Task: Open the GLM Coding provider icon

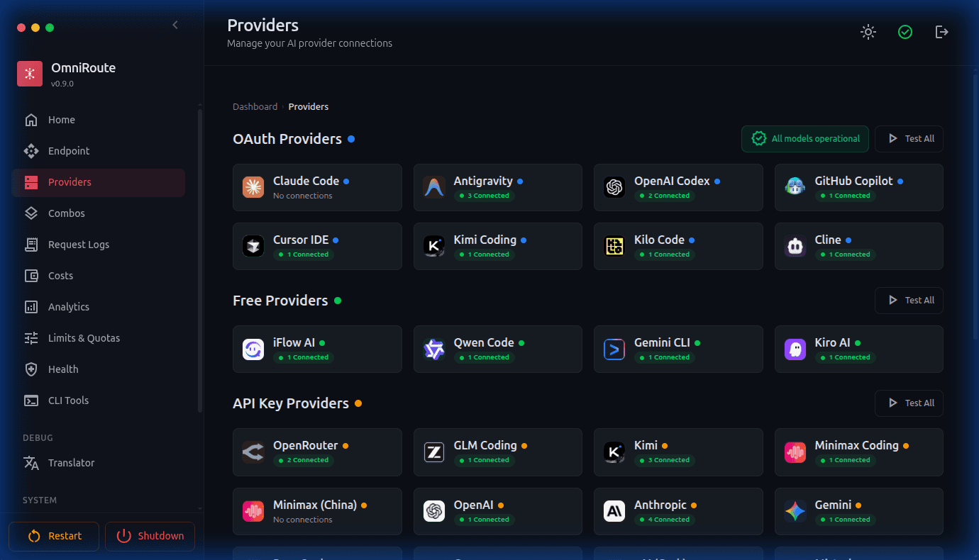Action: (x=434, y=452)
